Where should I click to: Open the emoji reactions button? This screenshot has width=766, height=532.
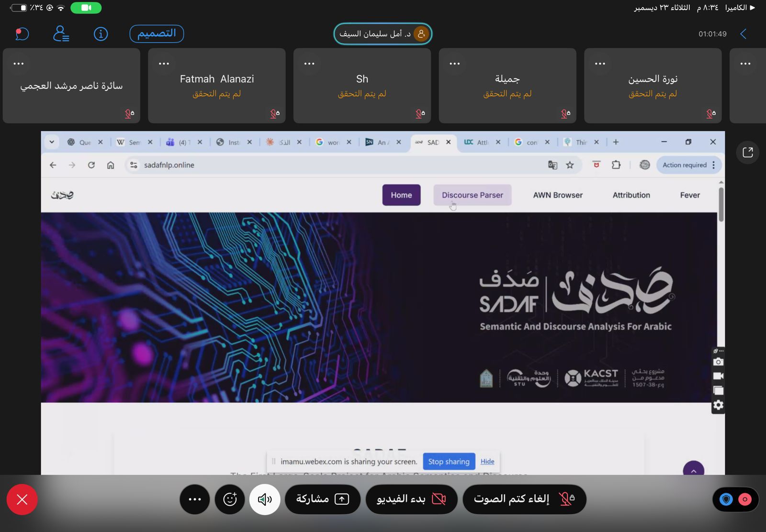click(230, 499)
